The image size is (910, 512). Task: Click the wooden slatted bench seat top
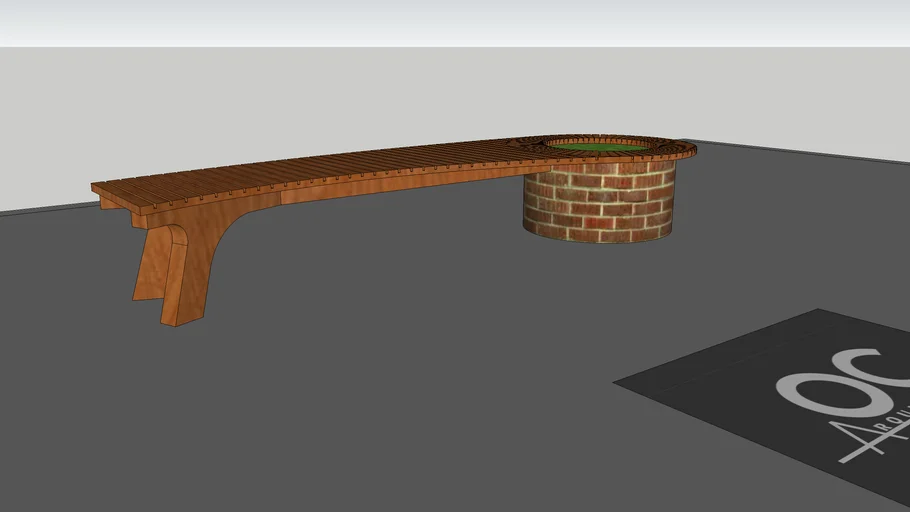[330, 168]
